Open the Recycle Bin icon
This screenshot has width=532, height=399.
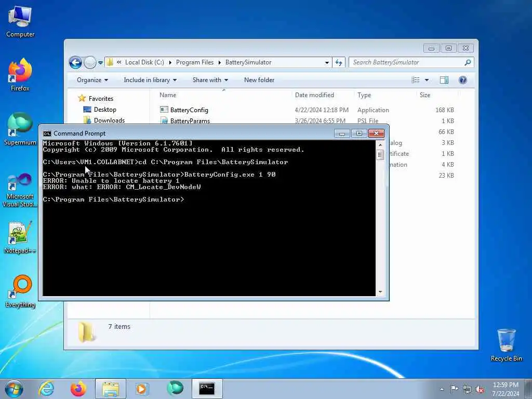[x=506, y=345]
